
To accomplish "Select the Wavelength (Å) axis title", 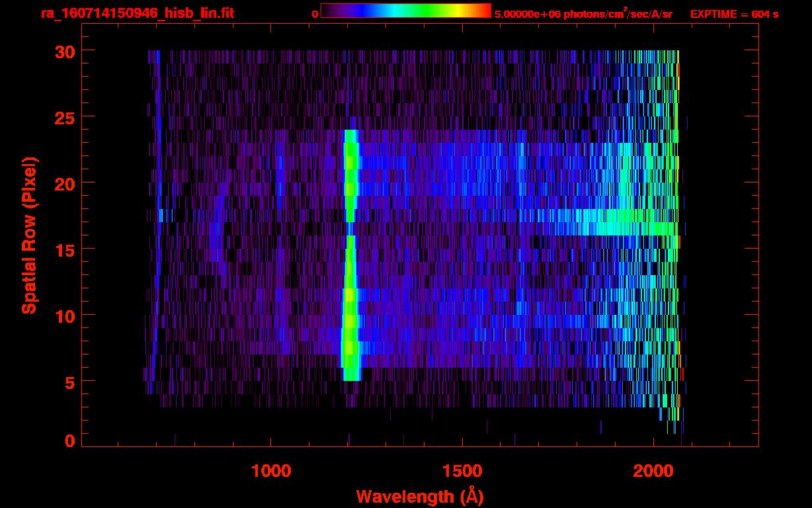I will [x=420, y=496].
